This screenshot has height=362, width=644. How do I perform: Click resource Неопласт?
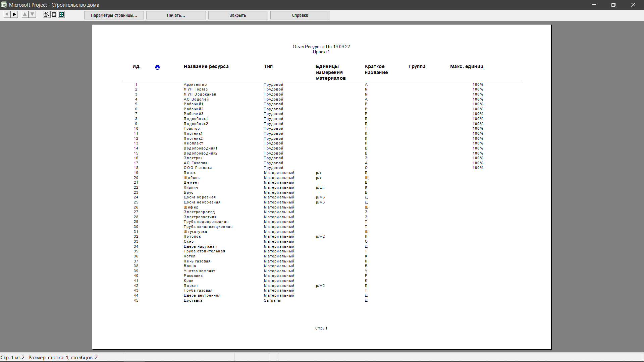point(194,143)
